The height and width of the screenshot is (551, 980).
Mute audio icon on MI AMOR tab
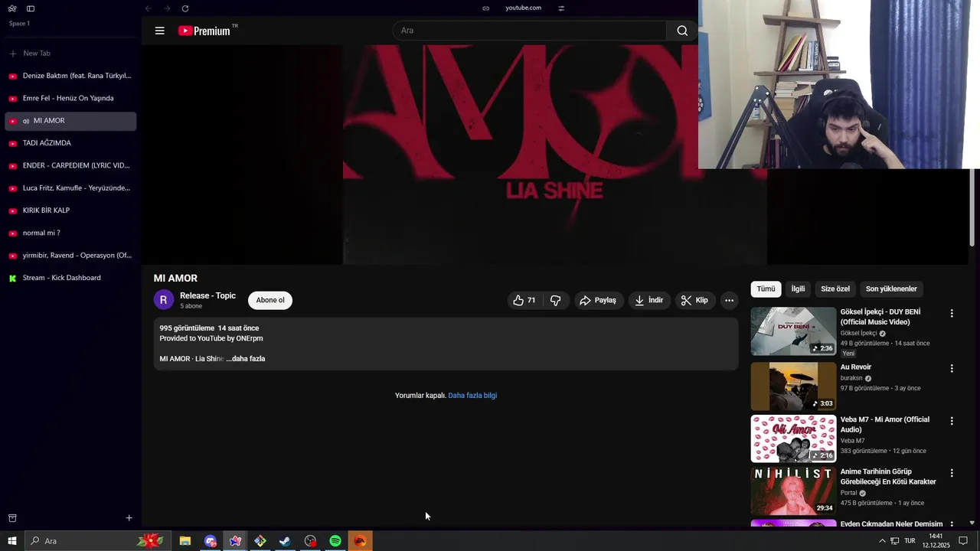pyautogui.click(x=26, y=121)
